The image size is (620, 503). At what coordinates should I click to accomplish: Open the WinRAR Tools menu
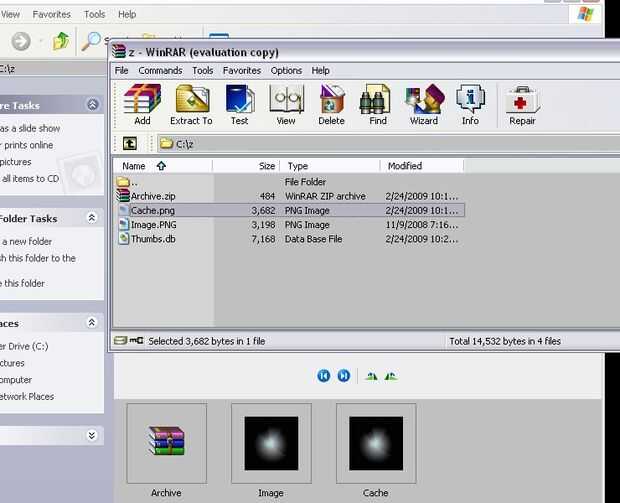pos(202,71)
